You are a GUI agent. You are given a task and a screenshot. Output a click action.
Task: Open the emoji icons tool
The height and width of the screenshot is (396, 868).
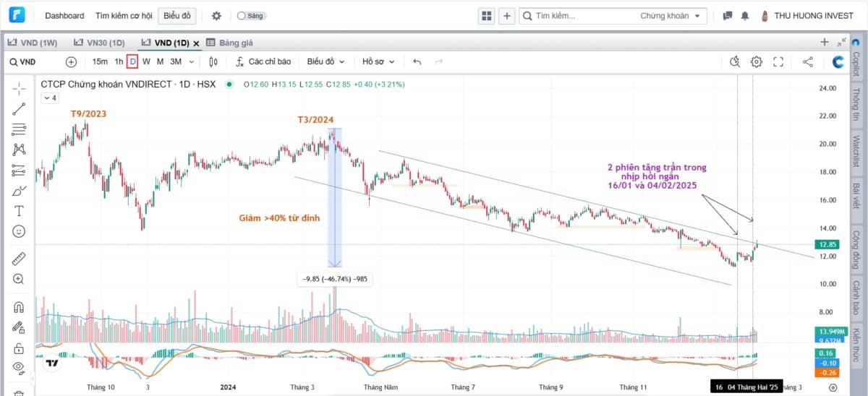click(19, 231)
